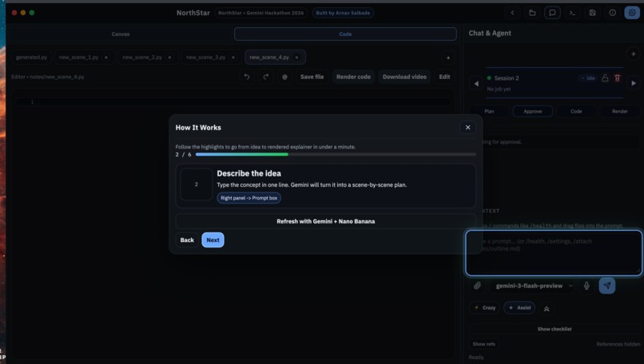
Task: Close the new_scene_2.py tab
Action: [169, 57]
